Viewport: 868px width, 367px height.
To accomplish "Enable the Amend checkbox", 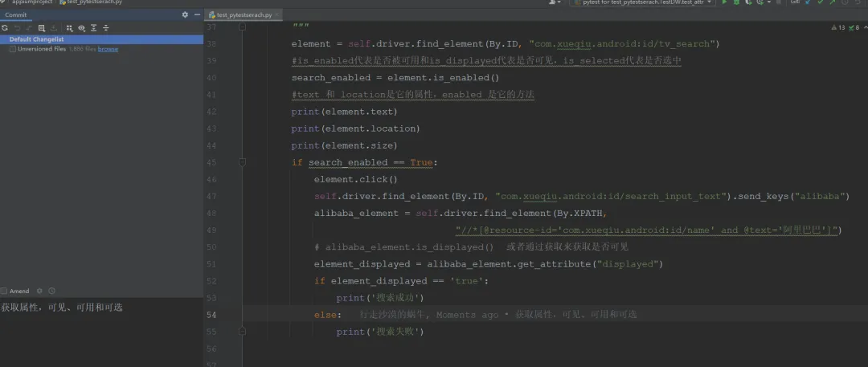I will coord(4,292).
